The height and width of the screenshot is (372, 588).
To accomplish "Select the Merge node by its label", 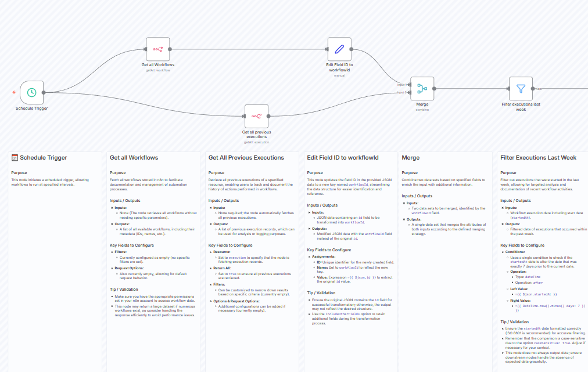I will point(422,105).
